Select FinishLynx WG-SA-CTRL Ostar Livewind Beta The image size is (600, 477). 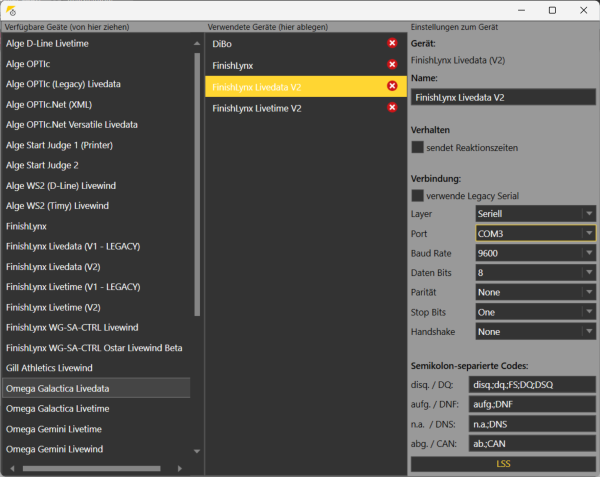click(x=96, y=348)
